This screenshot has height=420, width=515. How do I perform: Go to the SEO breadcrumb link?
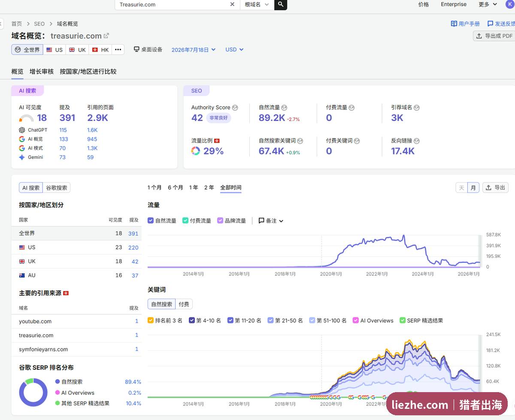tap(39, 24)
